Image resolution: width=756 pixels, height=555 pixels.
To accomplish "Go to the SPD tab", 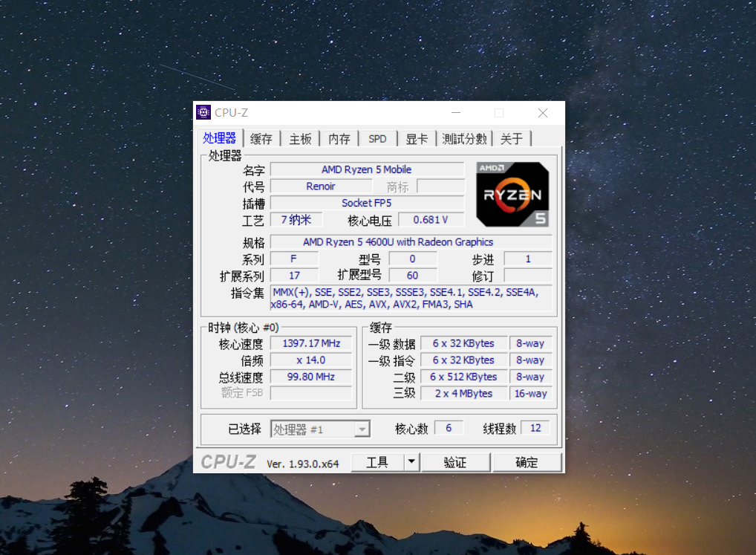I will [x=377, y=139].
